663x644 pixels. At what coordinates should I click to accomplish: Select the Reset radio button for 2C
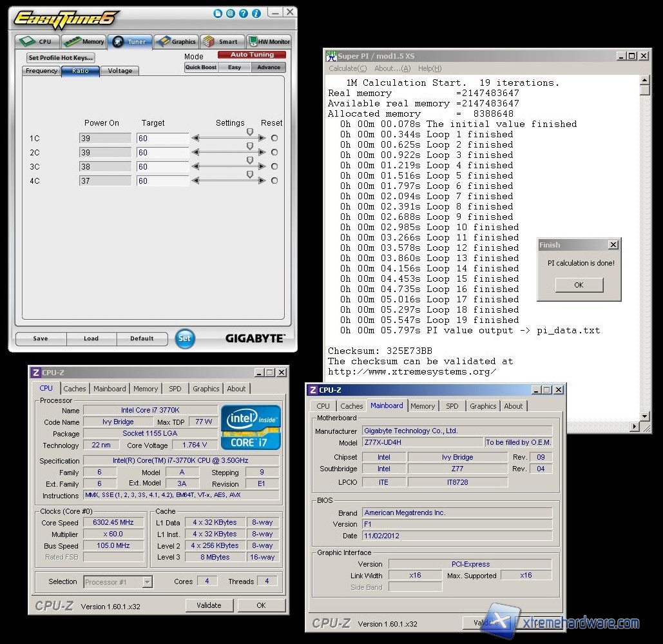tap(274, 153)
